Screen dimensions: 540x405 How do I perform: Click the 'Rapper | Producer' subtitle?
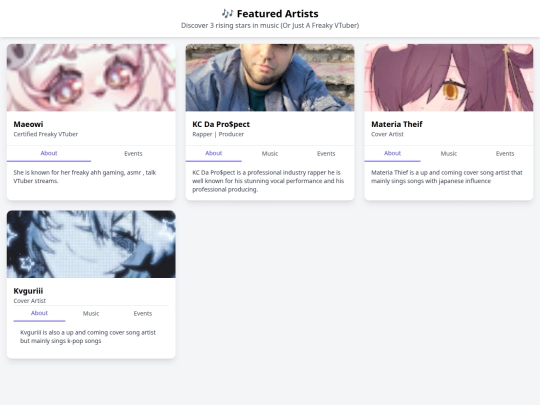(218, 134)
